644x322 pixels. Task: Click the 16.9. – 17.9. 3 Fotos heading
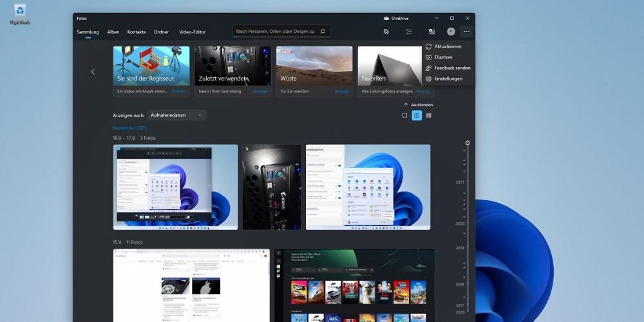pyautogui.click(x=134, y=138)
